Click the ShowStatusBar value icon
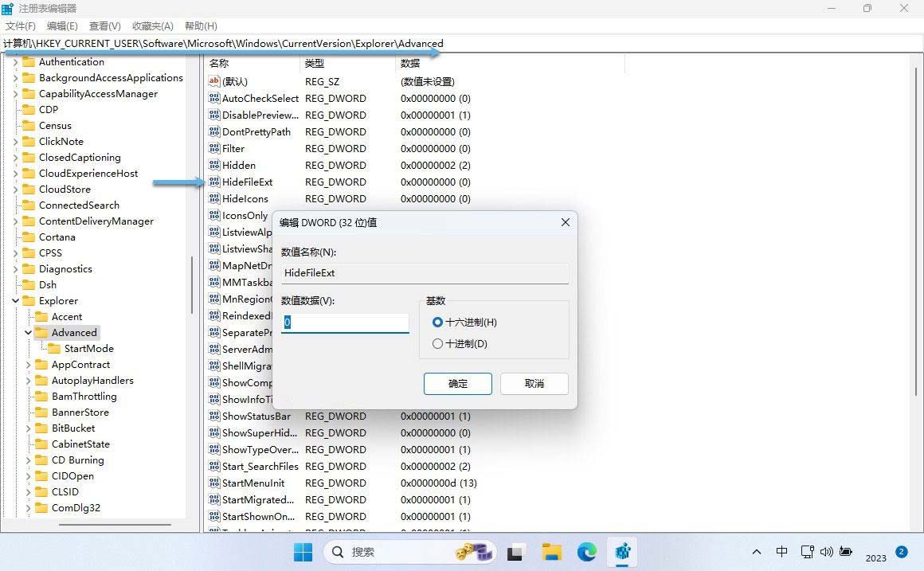Image resolution: width=924 pixels, height=571 pixels. point(213,416)
